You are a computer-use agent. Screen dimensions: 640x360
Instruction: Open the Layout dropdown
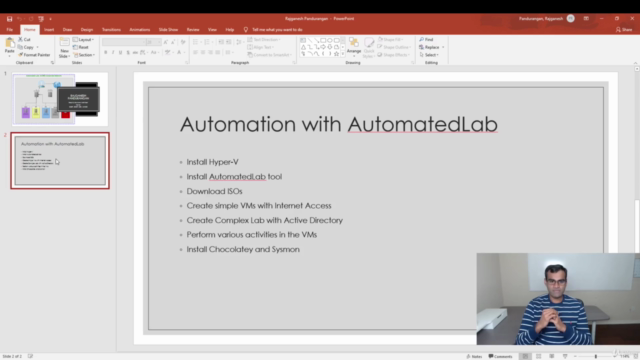[83, 40]
